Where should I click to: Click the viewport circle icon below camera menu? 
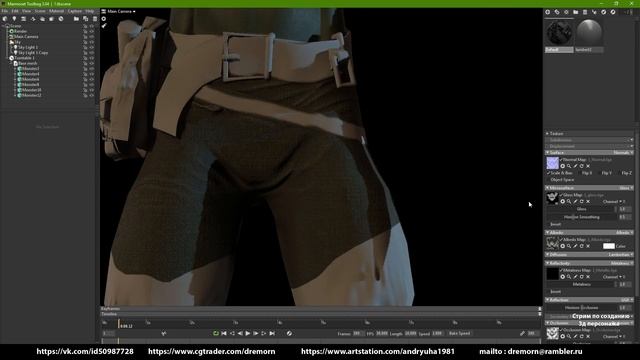[x=104, y=19]
